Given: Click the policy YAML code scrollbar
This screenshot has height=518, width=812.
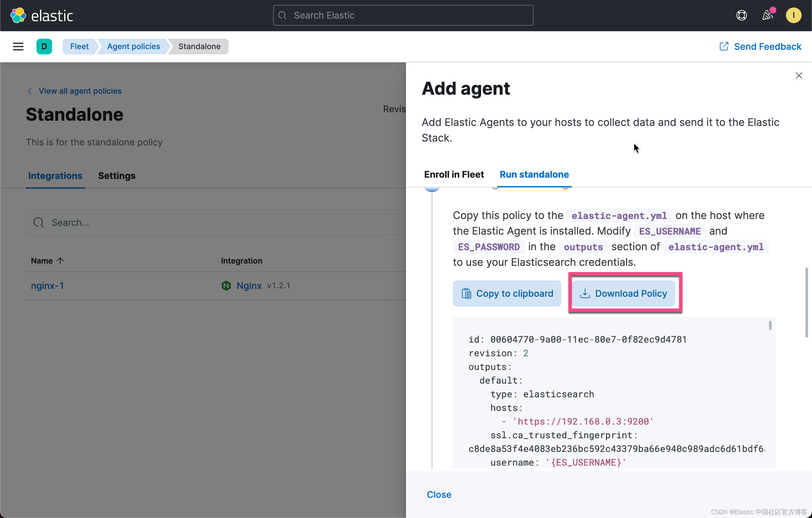Looking at the screenshot, I should [x=770, y=326].
